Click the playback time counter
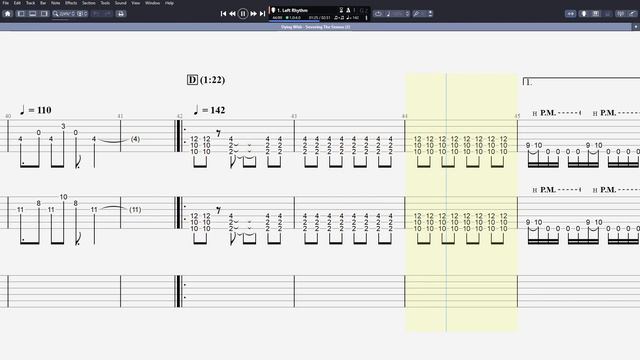640x360 pixels. [319, 18]
